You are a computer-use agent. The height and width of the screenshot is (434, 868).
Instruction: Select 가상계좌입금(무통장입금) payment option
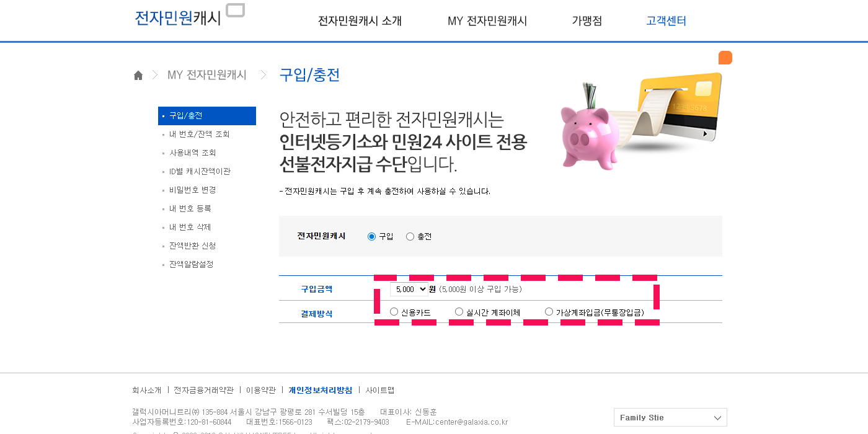(x=549, y=312)
